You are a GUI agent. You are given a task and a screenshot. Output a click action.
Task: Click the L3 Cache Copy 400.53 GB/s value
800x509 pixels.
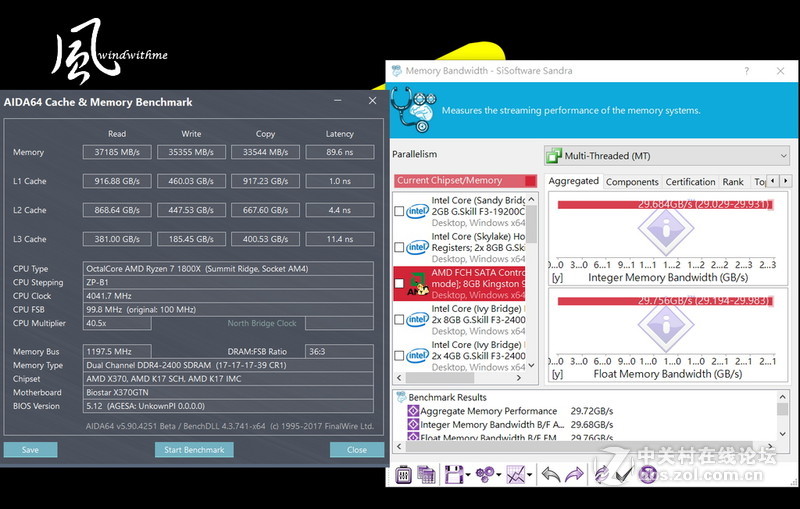point(265,239)
